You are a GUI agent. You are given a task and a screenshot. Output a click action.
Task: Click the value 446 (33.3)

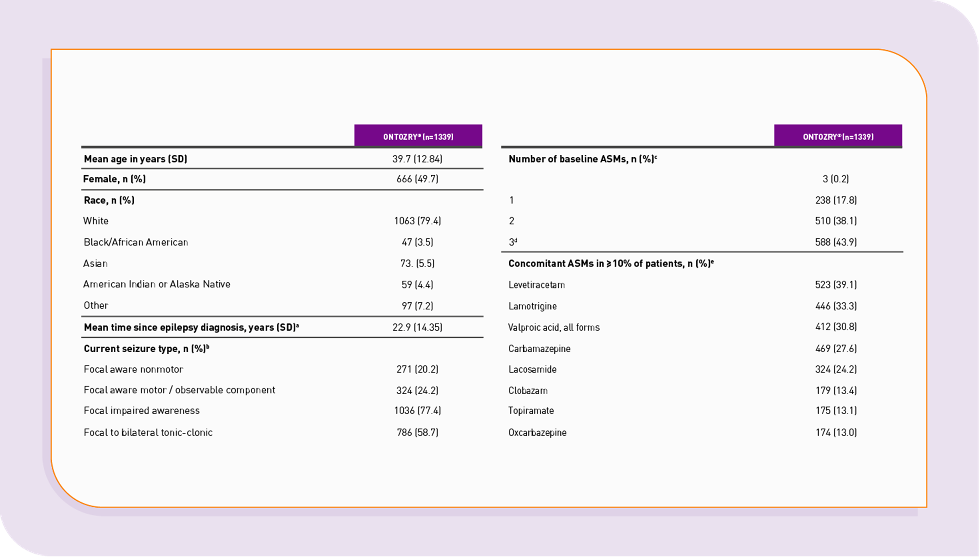click(x=836, y=306)
